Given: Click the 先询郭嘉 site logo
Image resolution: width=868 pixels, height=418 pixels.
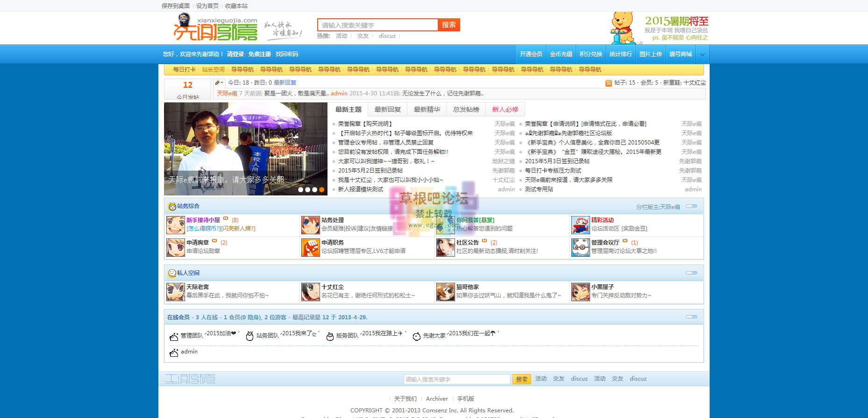Looking at the screenshot, I should click(x=215, y=28).
